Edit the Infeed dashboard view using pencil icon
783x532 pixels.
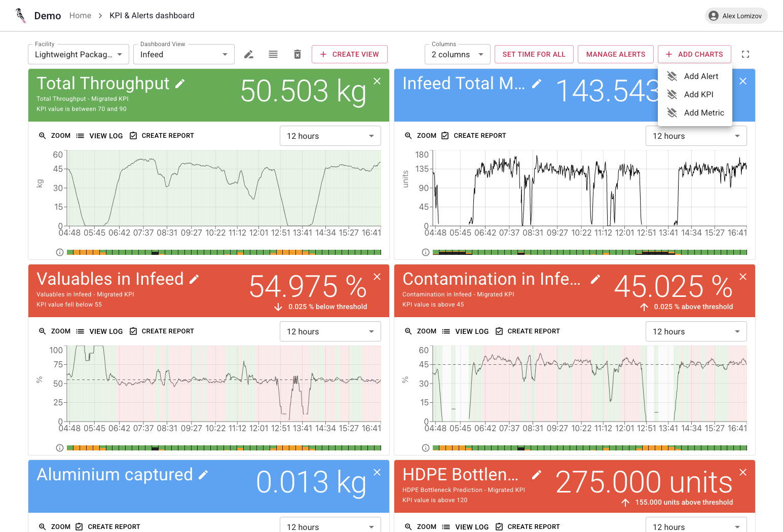[x=248, y=54]
